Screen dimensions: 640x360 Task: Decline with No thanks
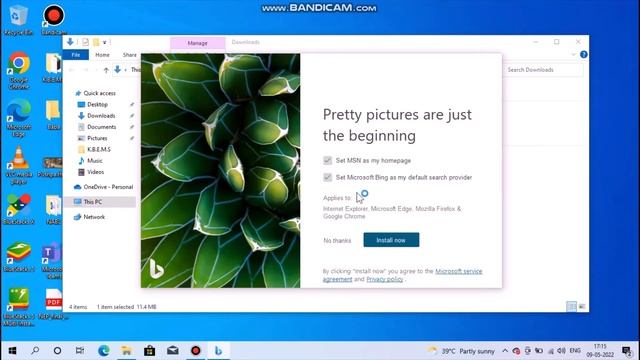pos(337,240)
